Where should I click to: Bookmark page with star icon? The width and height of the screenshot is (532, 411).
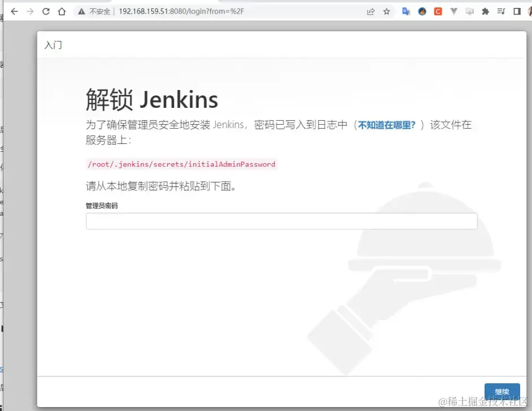tap(386, 11)
